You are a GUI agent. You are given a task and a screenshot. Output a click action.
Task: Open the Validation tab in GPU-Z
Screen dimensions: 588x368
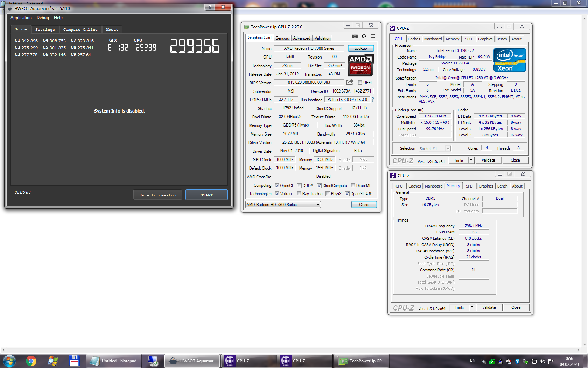pyautogui.click(x=322, y=38)
